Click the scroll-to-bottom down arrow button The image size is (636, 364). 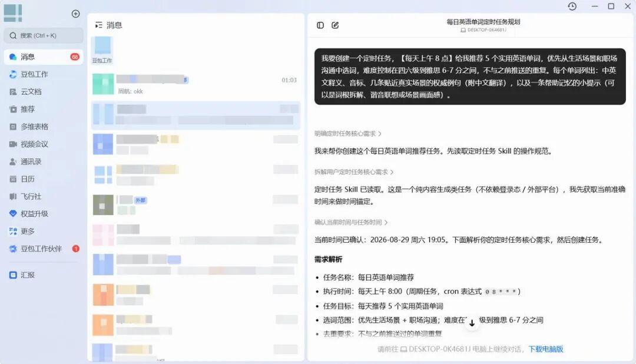pyautogui.click(x=472, y=323)
